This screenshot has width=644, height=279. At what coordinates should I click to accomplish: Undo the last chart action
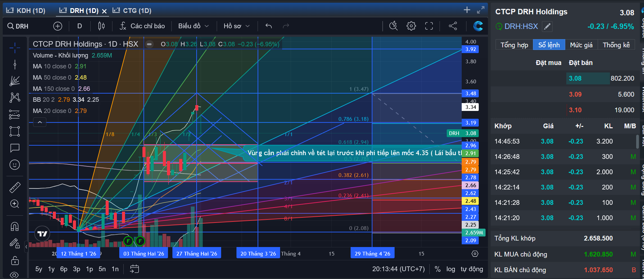[x=269, y=26]
